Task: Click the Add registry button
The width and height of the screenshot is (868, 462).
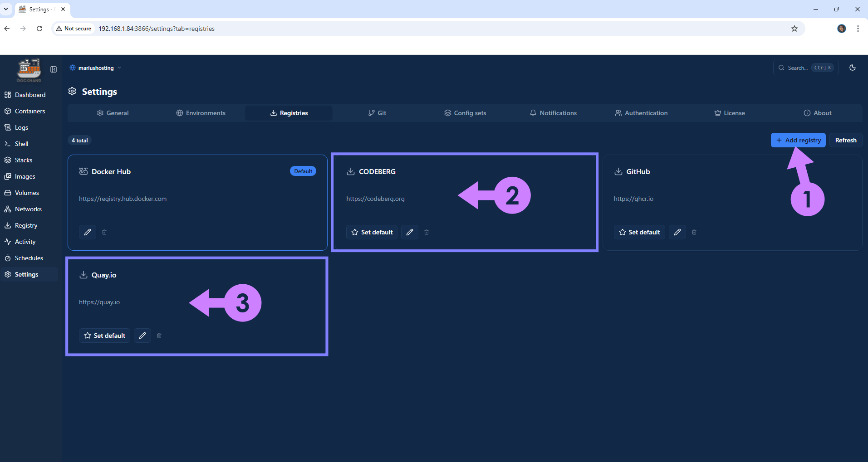Action: point(798,140)
